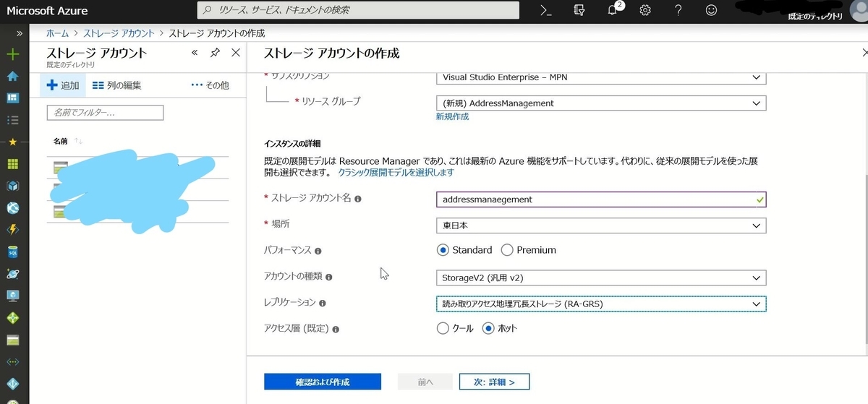Open account kind dropdown StorageV2
Viewport: 868px width, 404px height.
click(601, 278)
